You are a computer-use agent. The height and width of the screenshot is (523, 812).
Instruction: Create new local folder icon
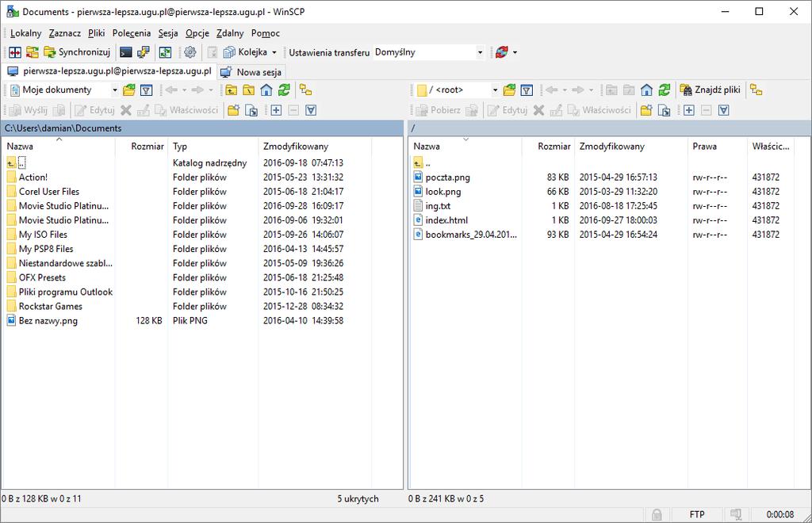click(234, 110)
